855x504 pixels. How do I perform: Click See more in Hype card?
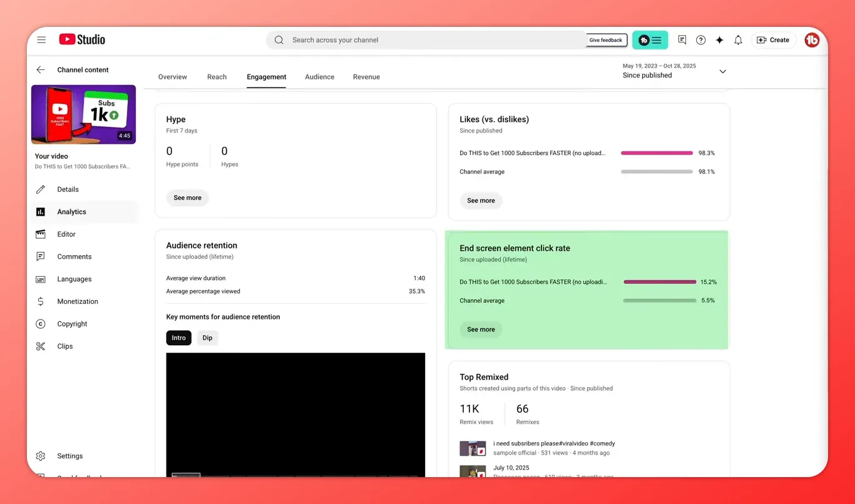click(188, 198)
